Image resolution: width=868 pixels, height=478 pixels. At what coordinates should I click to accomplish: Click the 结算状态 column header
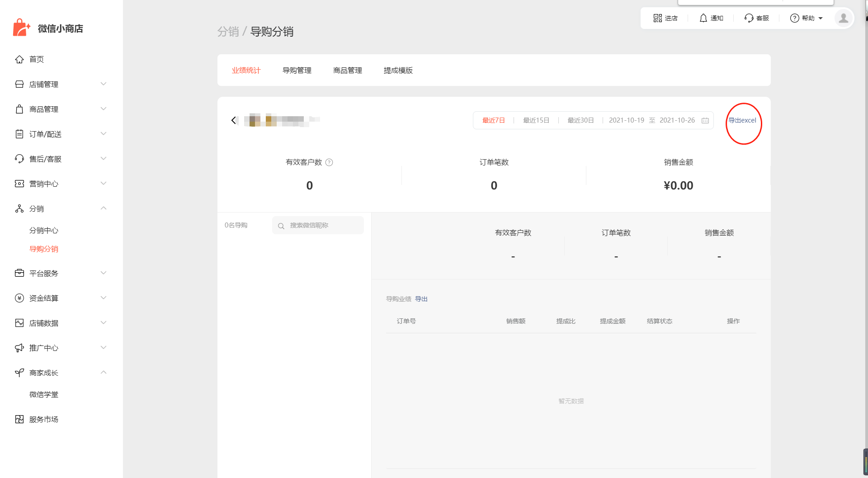tap(660, 321)
